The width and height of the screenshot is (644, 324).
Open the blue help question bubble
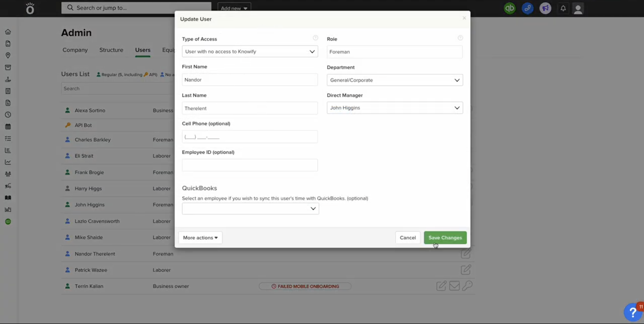pyautogui.click(x=633, y=312)
